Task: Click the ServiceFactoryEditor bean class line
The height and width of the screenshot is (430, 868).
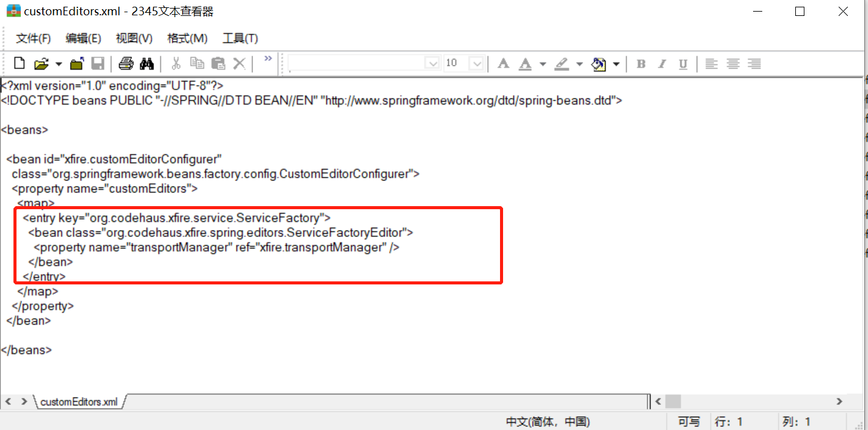Action: click(x=221, y=232)
